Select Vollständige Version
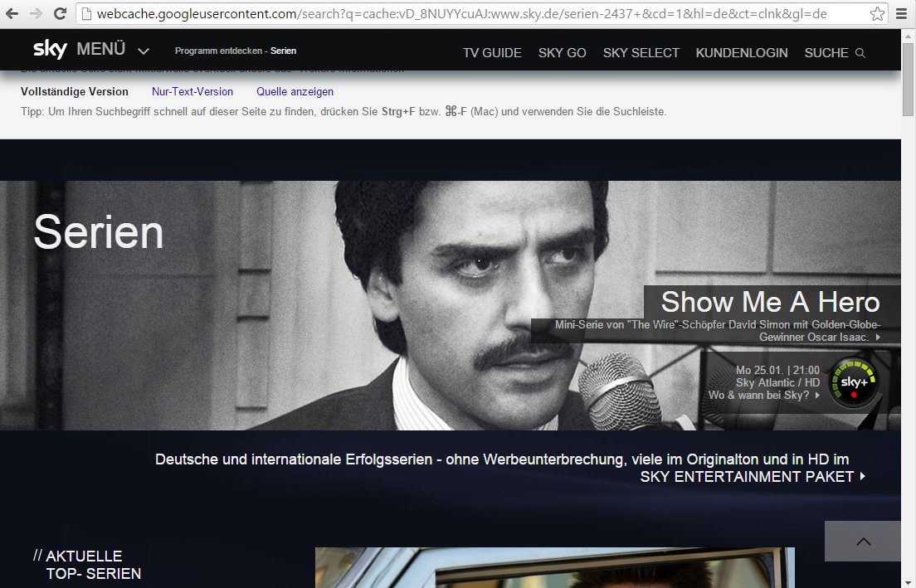Screen dimensions: 916x588 point(74,92)
